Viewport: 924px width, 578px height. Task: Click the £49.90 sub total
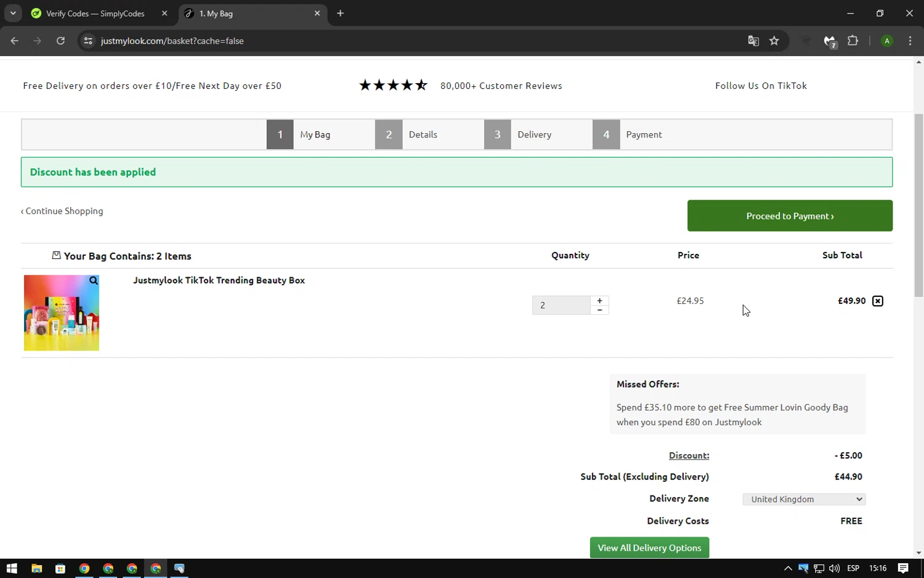852,301
